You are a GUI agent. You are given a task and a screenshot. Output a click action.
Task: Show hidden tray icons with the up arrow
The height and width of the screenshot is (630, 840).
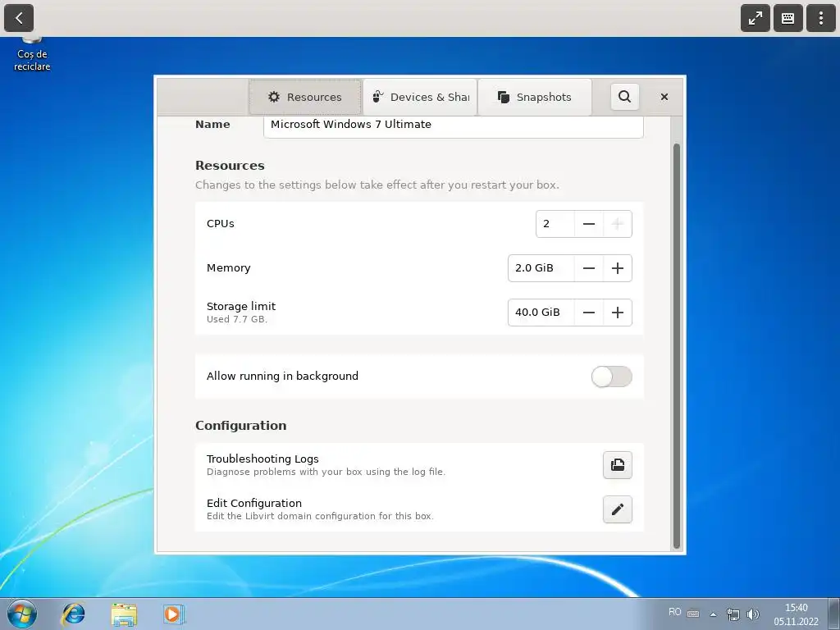[713, 614]
